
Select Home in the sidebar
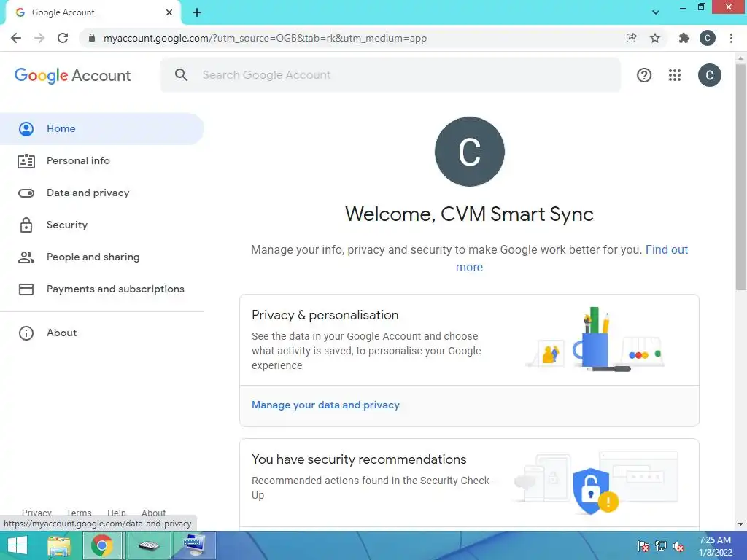coord(102,128)
